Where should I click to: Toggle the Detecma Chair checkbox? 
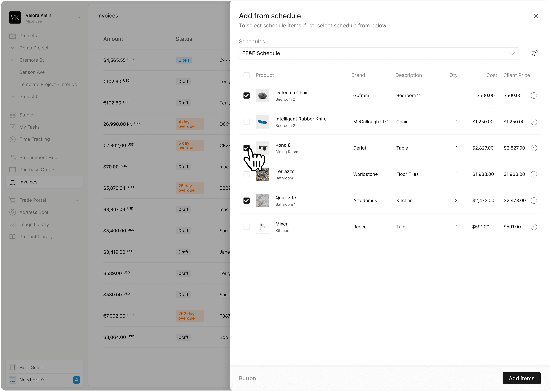click(x=246, y=95)
